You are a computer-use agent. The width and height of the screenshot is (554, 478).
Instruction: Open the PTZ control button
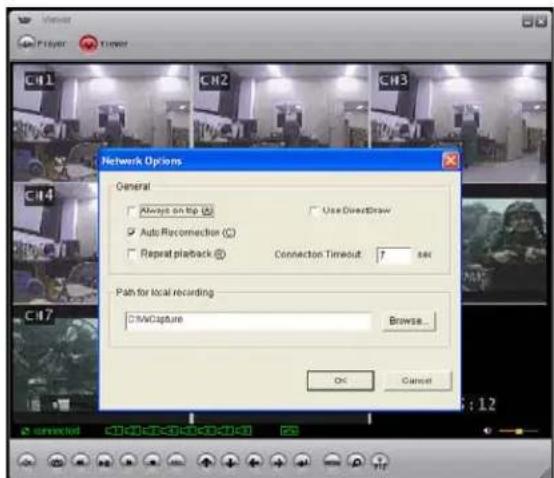pyautogui.click(x=380, y=461)
